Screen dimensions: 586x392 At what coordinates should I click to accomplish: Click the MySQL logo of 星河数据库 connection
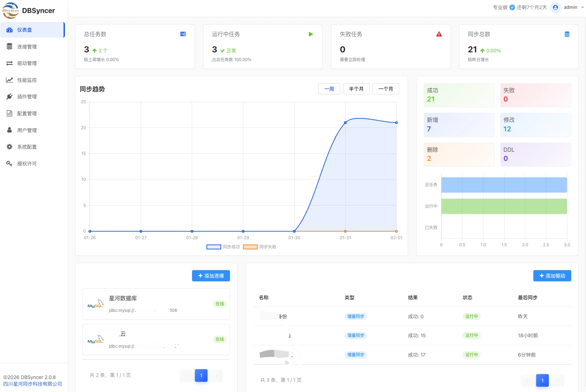coord(96,304)
